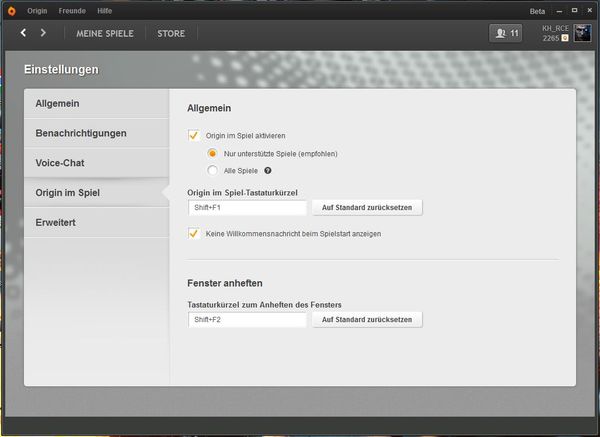600x437 pixels.
Task: Reset window pin shortcut to default
Action: coord(367,320)
